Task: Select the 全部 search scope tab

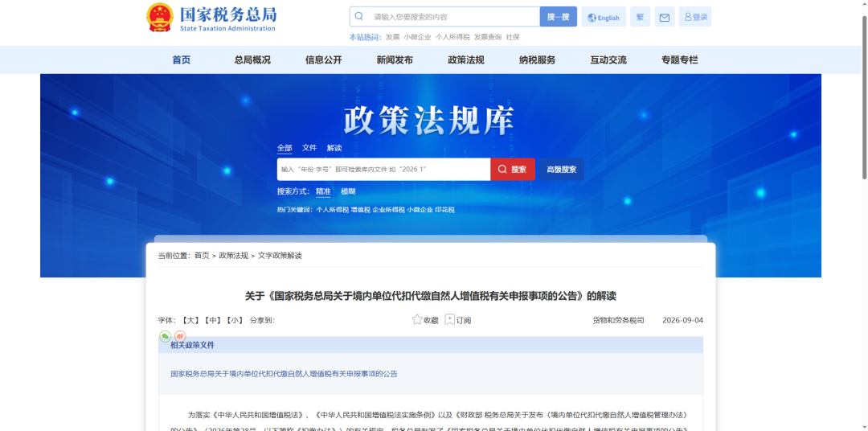Action: 285,148
